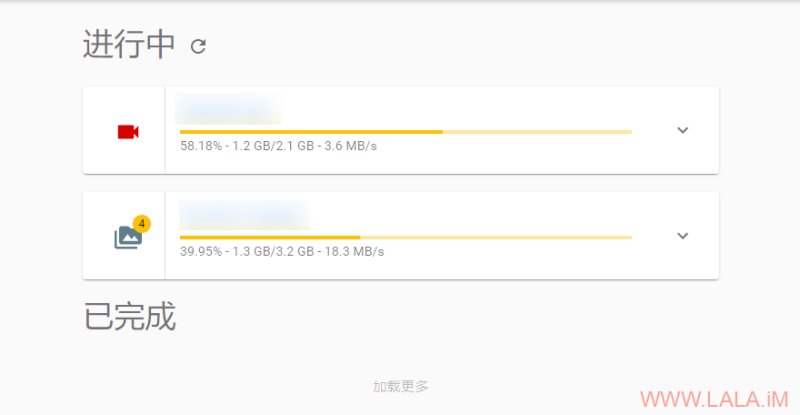Expand the 39.95% download task chevron
This screenshot has height=415, width=800.
tap(683, 236)
